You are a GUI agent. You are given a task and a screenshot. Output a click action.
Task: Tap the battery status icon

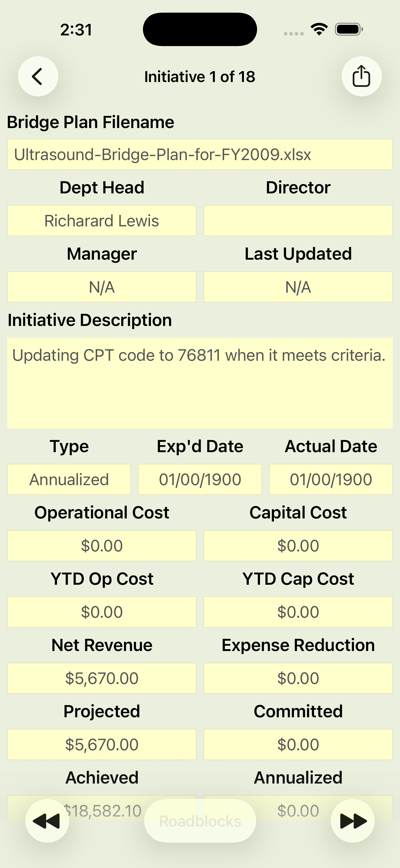point(349,29)
